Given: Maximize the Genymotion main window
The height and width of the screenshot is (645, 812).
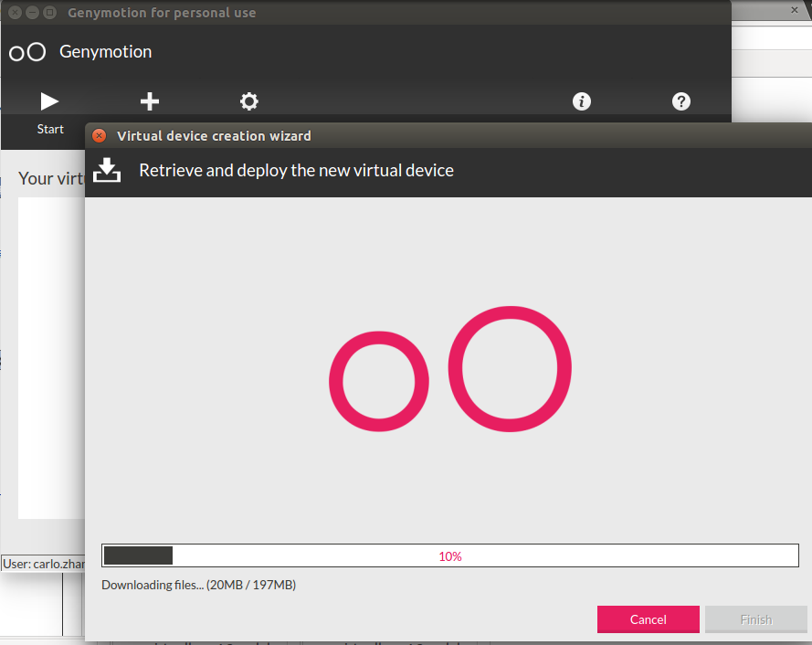Looking at the screenshot, I should pyautogui.click(x=49, y=13).
